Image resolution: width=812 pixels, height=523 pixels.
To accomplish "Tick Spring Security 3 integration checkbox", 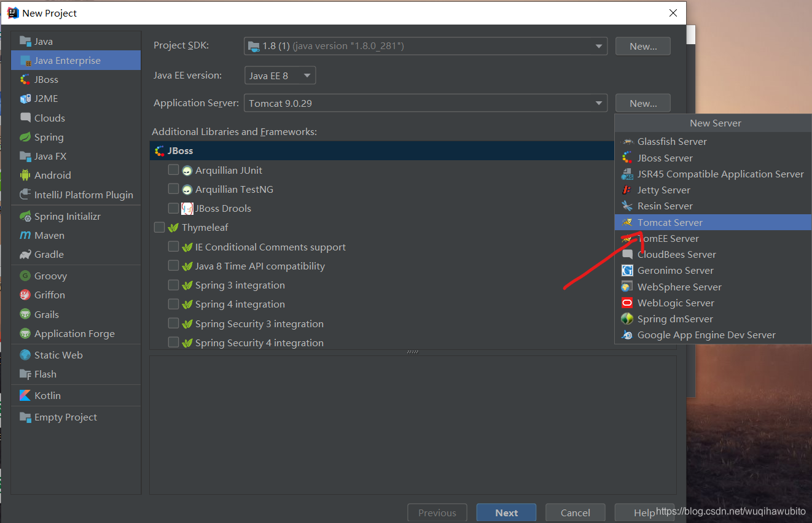I will (173, 323).
